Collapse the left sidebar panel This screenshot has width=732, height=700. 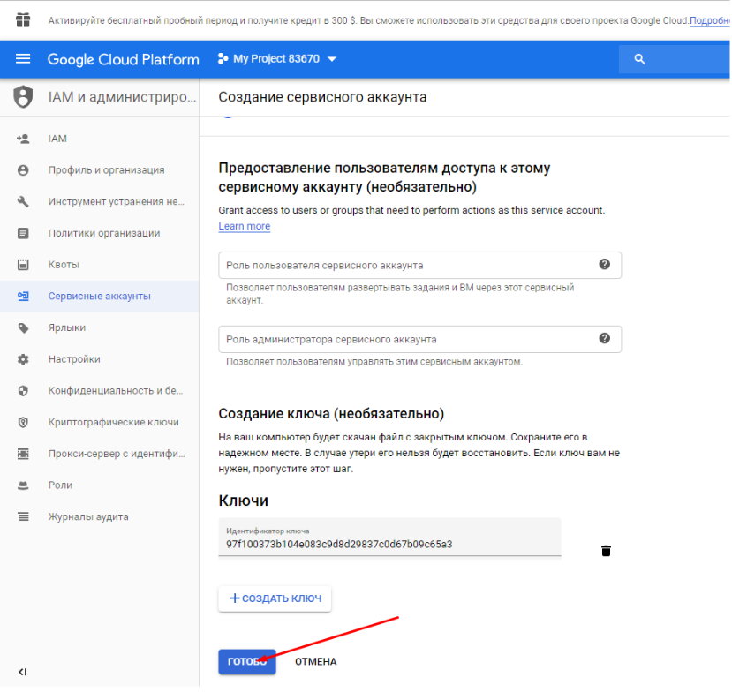[22, 672]
